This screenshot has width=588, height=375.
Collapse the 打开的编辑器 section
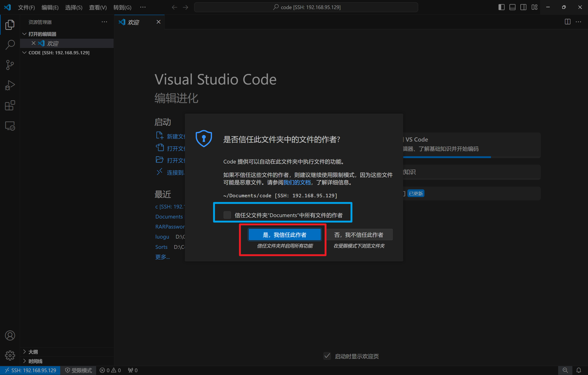(x=67, y=34)
